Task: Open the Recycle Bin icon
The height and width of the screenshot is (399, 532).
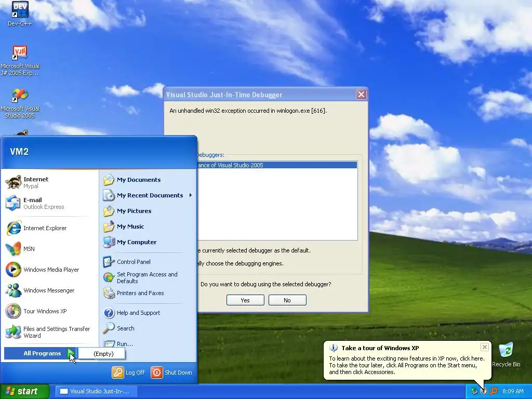Action: pos(506,355)
